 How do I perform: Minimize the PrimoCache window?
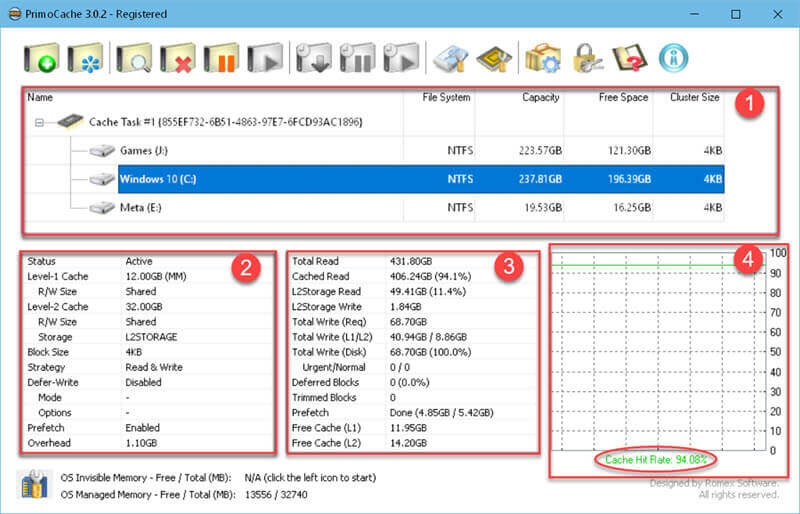[694, 14]
